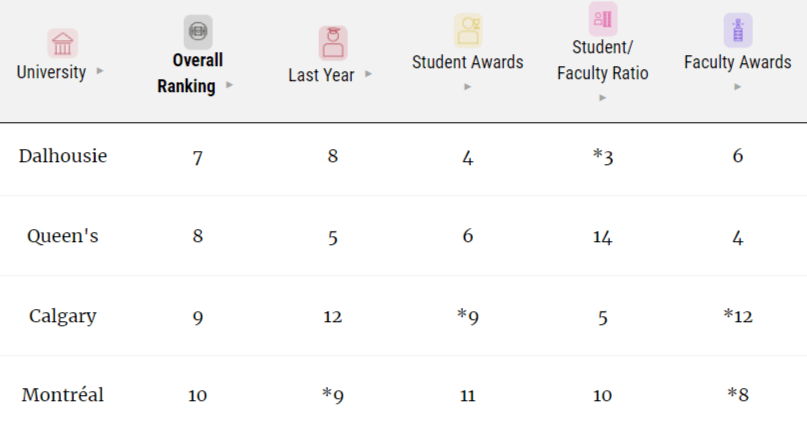
Task: Select the Montréal university name
Action: [63, 395]
